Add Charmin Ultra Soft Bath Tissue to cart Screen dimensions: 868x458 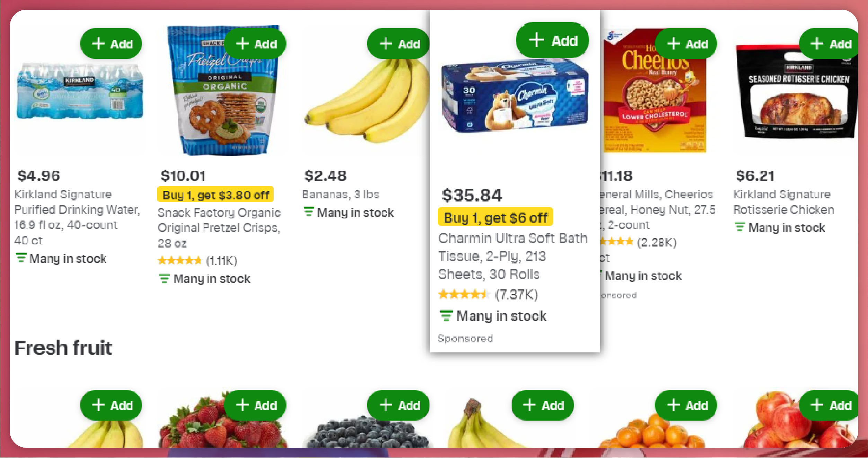(552, 40)
